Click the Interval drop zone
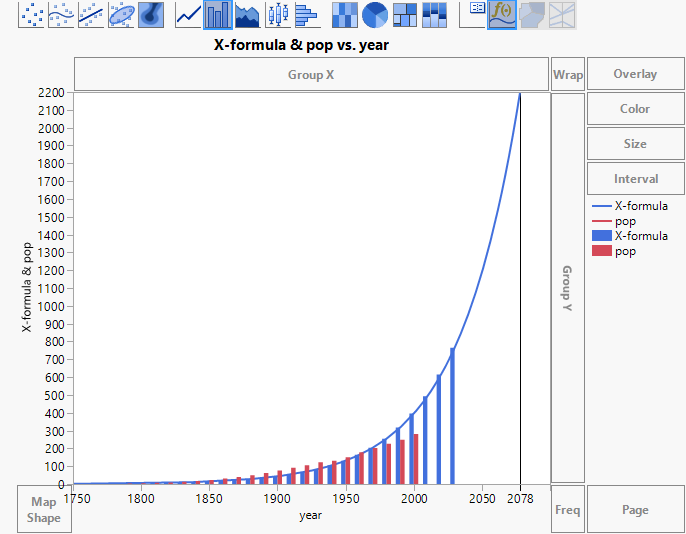 pyautogui.click(x=635, y=179)
